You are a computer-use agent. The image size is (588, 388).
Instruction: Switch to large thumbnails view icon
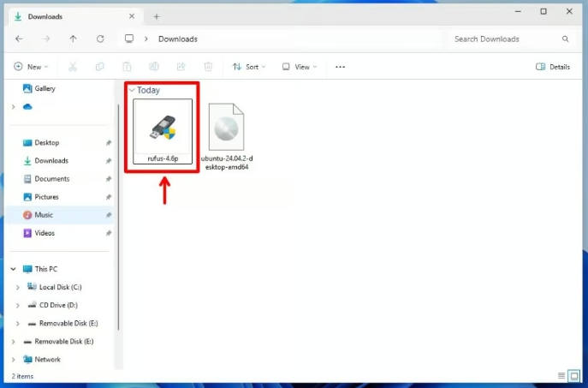(573, 376)
